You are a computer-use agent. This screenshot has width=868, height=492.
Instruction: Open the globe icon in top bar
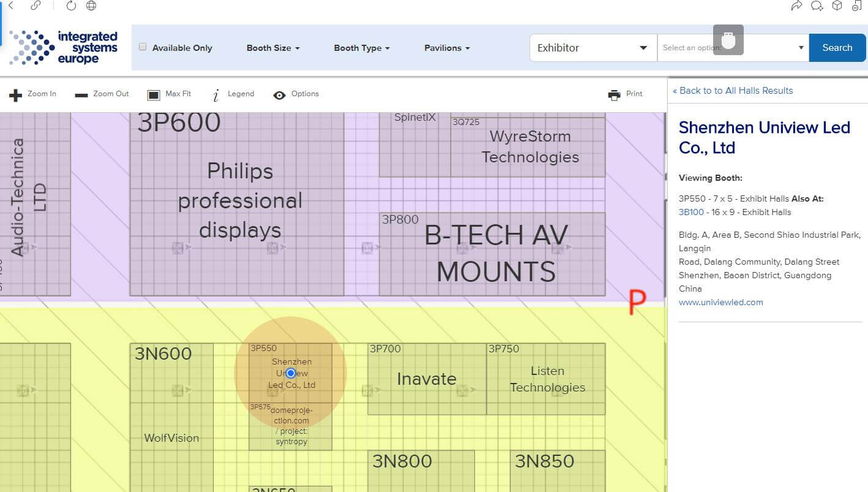tap(91, 6)
